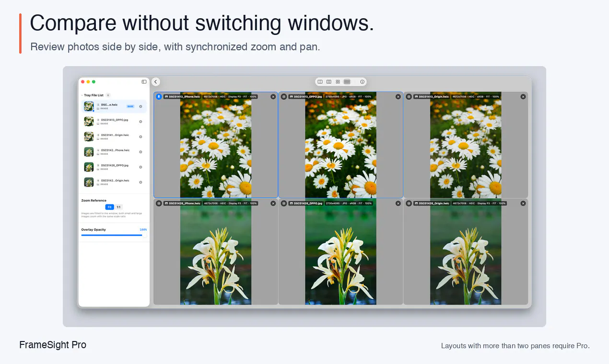The width and height of the screenshot is (609, 364).
Task: Toggle the sidebar panel icon
Action: [x=144, y=82]
